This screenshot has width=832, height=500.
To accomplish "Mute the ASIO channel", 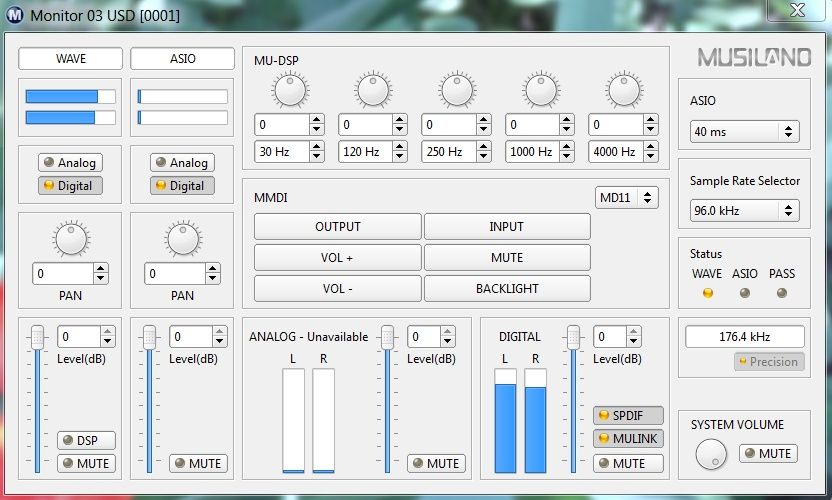I will coord(198,463).
